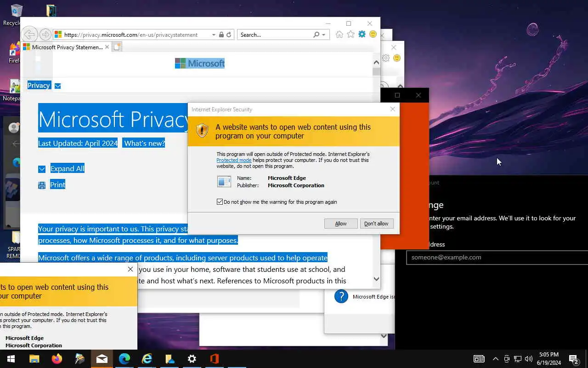Click gear icon in background IE window

(386, 58)
